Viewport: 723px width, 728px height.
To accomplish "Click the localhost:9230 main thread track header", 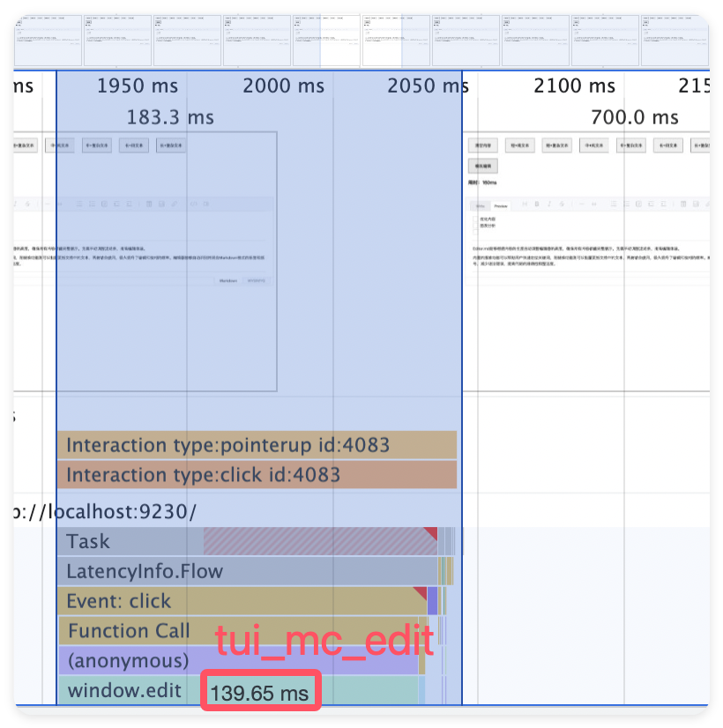I will (105, 512).
